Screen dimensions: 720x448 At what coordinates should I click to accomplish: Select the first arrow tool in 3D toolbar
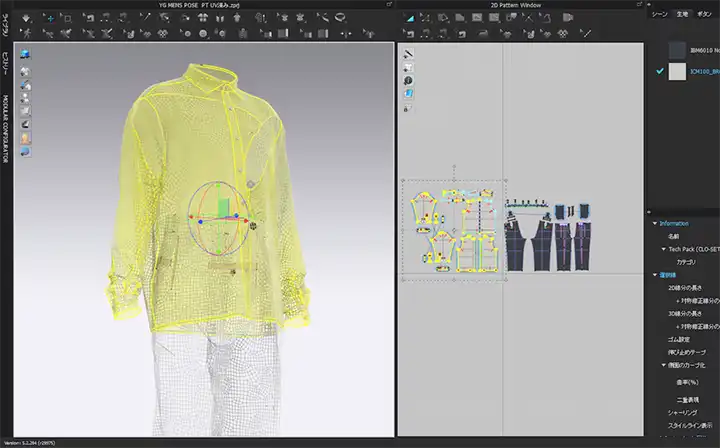(24, 18)
